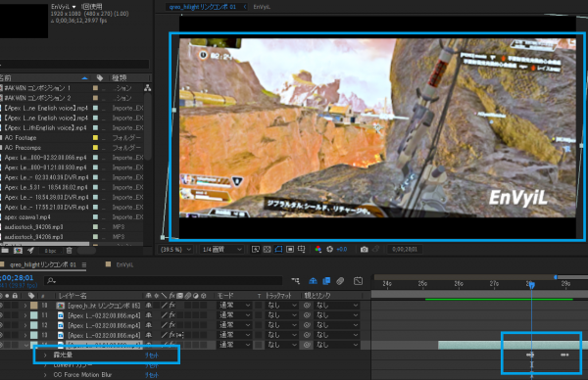Viewport: 588px width, 380px height.
Task: Delete selected project item with trash icon
Action: (69, 251)
